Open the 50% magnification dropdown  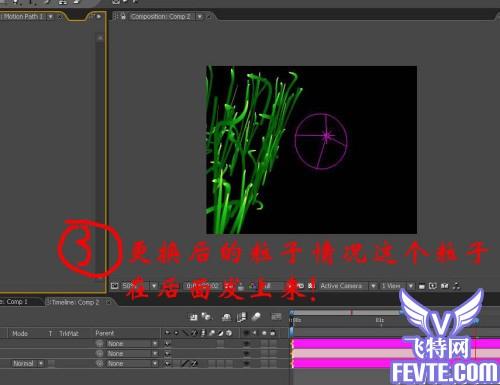(x=139, y=286)
